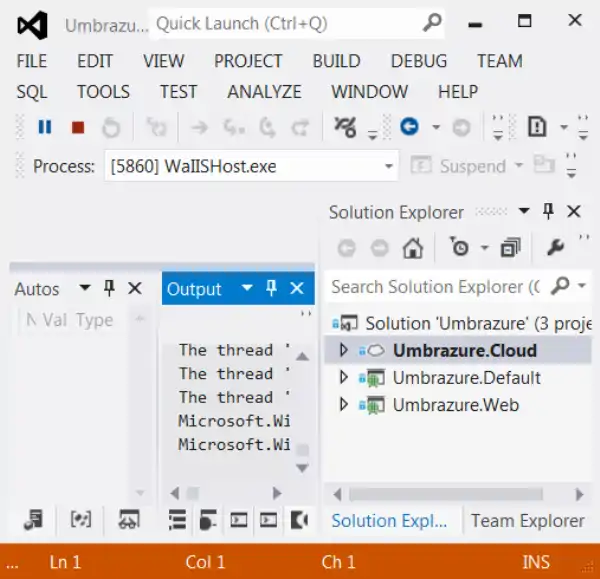
Task: Click the document exclamation toolbar icon
Action: [x=537, y=127]
